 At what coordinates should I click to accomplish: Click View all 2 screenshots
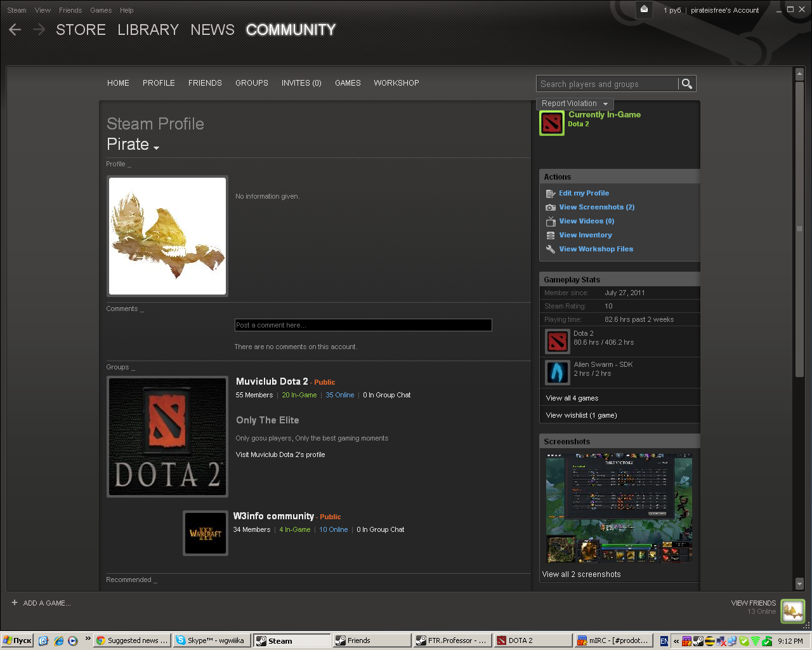582,574
